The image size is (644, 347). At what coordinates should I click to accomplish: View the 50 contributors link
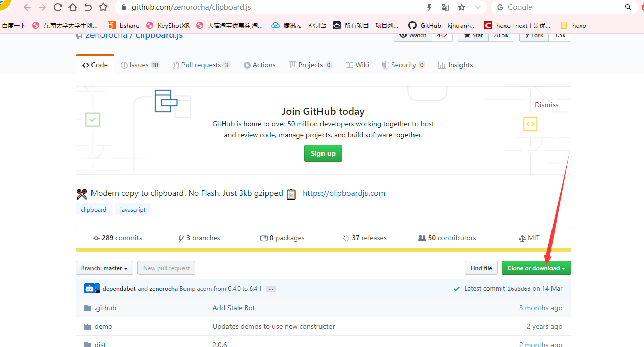point(447,238)
